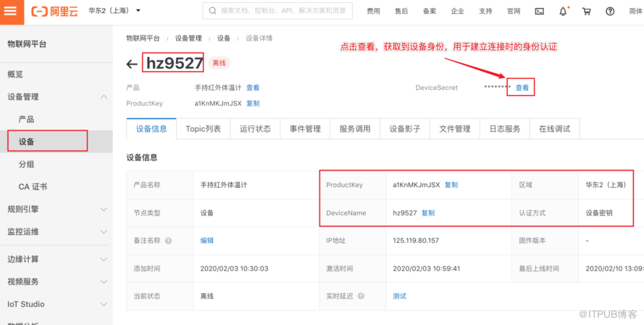
Task: Click 查看 to reveal DeviceSecret
Action: [x=522, y=88]
